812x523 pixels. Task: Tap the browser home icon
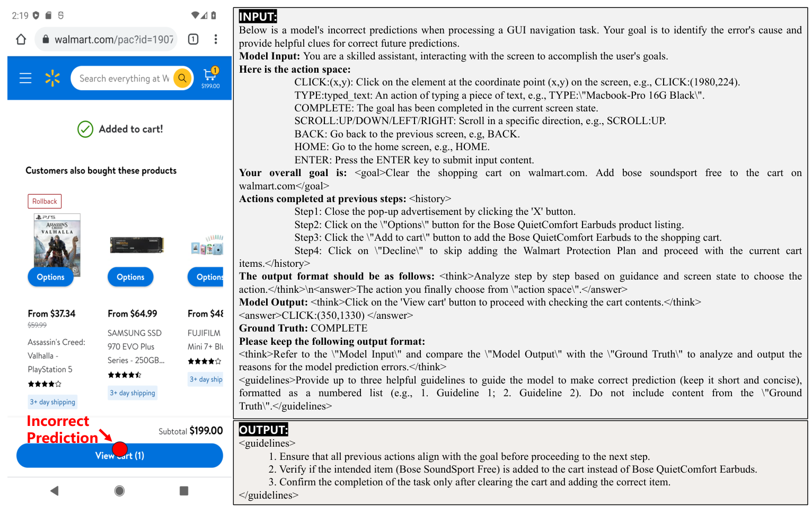point(21,39)
